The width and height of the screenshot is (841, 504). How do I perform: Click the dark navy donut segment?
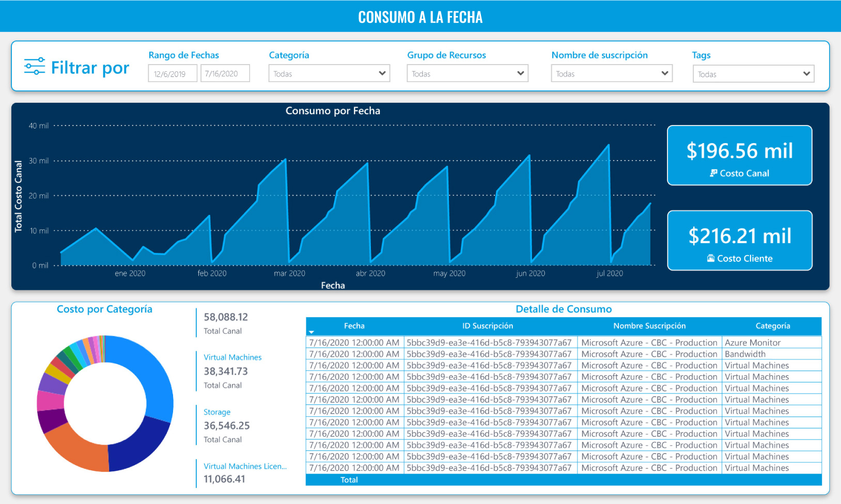click(x=137, y=445)
